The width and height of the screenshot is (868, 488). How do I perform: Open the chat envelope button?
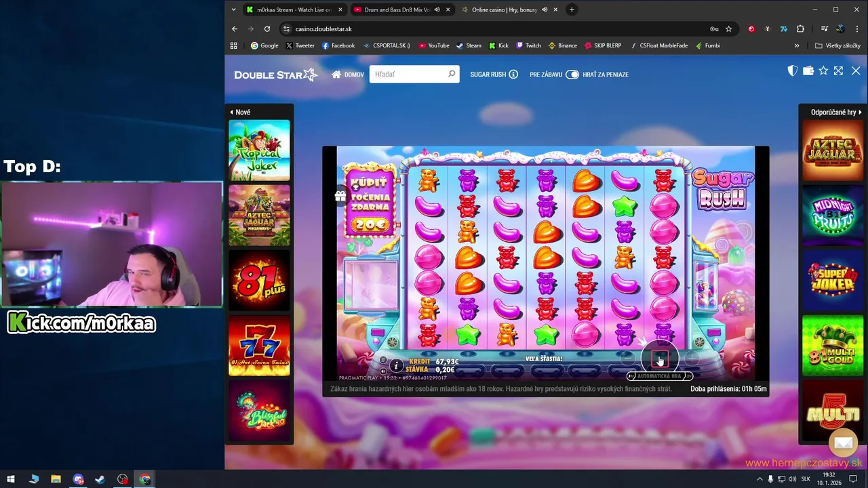tap(844, 443)
